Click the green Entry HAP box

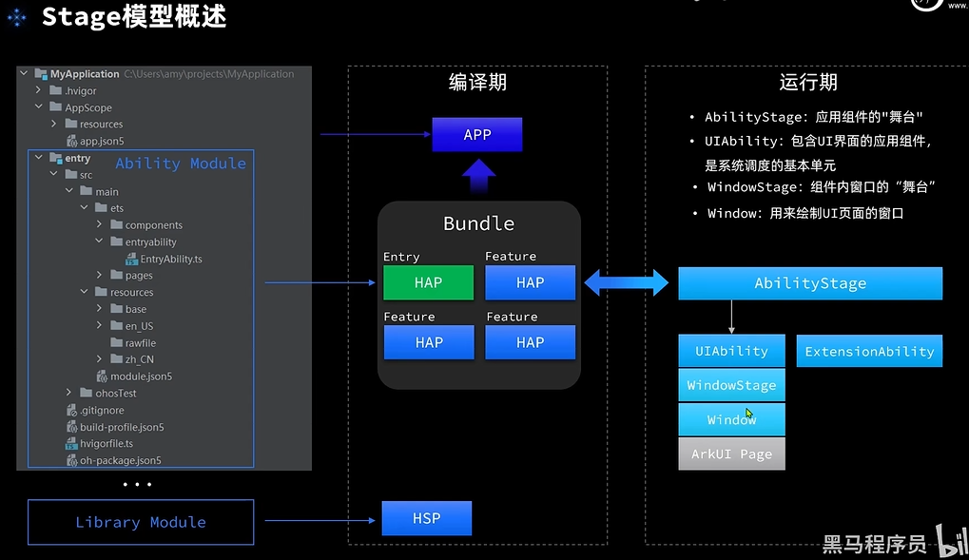tap(428, 282)
